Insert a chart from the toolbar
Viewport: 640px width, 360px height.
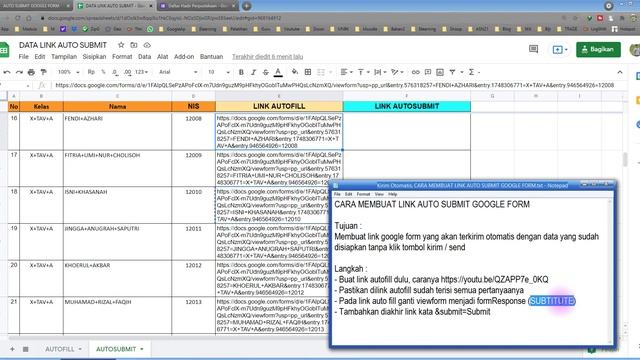point(440,72)
